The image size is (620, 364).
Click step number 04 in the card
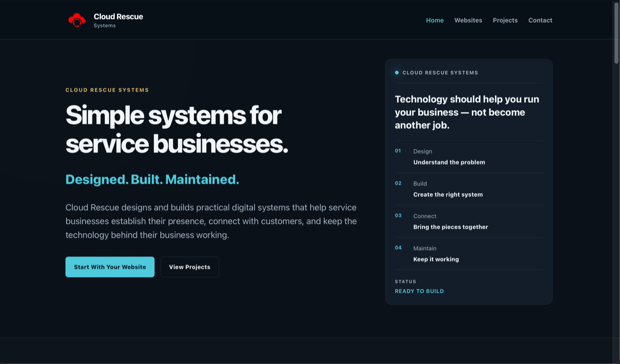click(x=398, y=248)
